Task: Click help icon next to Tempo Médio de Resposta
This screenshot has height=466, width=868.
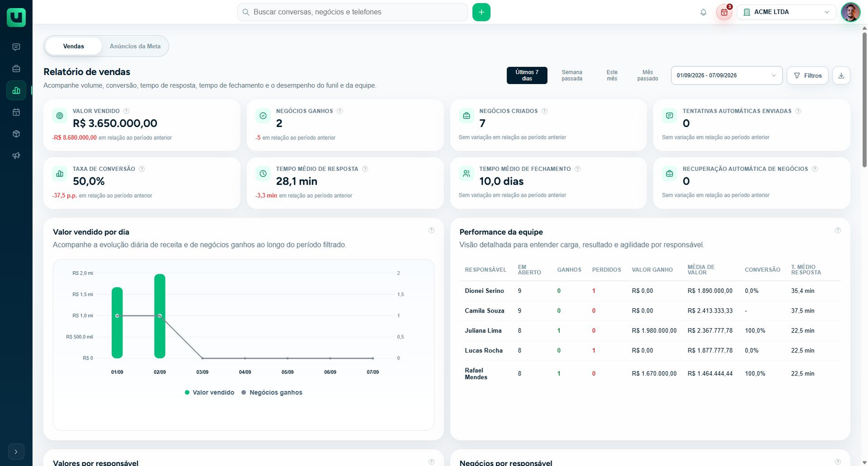Action: pos(365,169)
